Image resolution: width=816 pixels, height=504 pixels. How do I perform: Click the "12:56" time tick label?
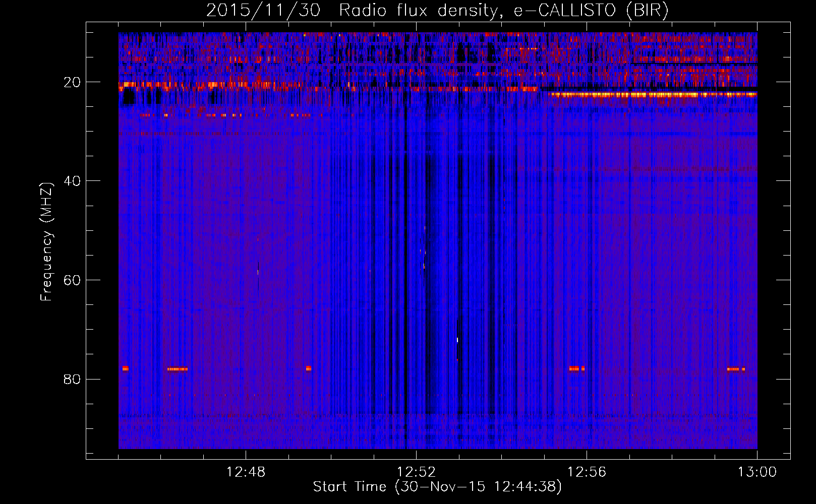pyautogui.click(x=587, y=472)
